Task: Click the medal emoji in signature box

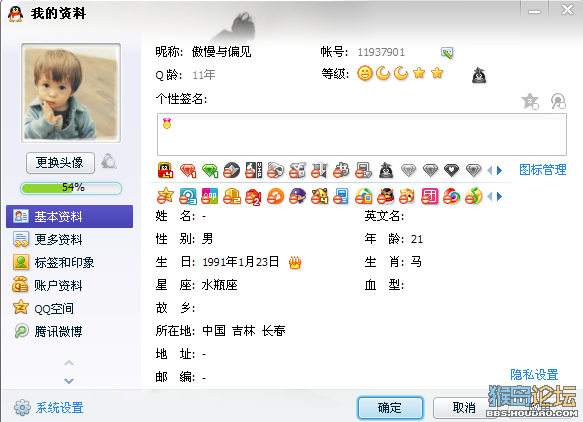Action: (167, 123)
